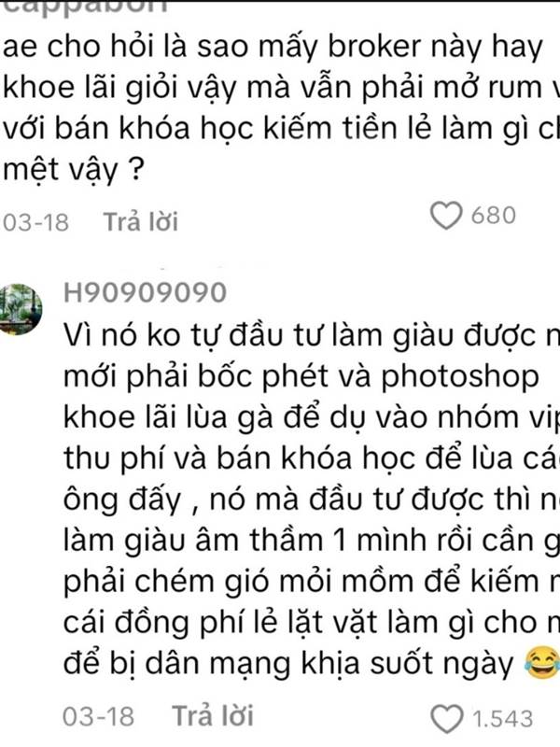Click the 1.543 like count number
This screenshot has height=747, width=560.
(x=502, y=718)
